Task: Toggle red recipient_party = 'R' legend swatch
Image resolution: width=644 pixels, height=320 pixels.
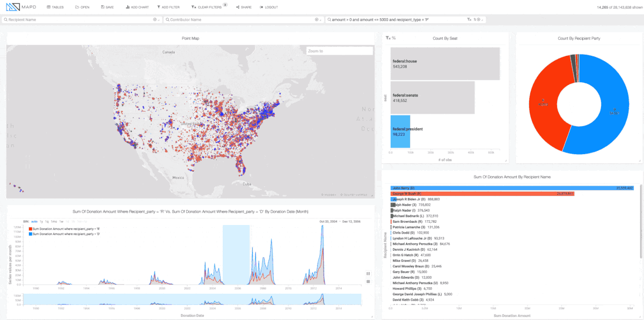Action: pos(30,229)
